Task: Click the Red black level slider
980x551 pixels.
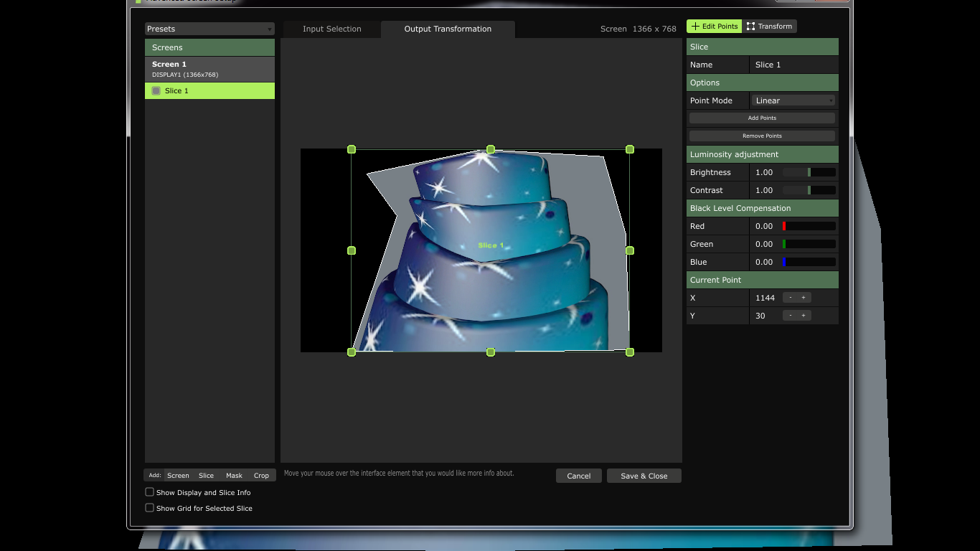Action: click(x=809, y=226)
